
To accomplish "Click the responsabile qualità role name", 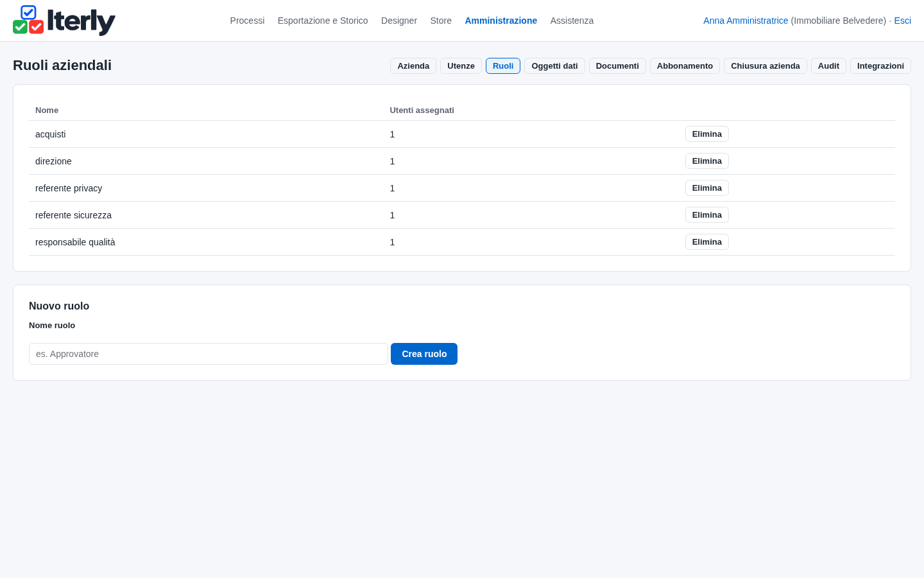I will [x=75, y=242].
